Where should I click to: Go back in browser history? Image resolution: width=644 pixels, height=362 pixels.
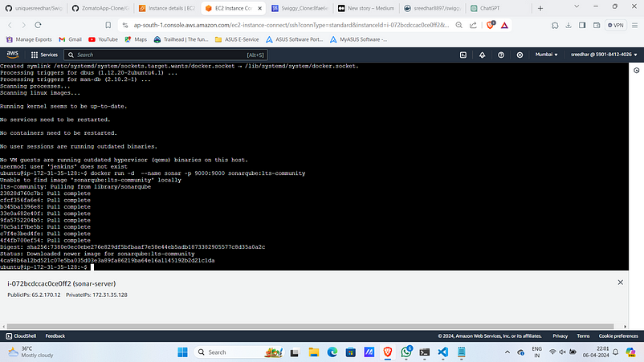pyautogui.click(x=10, y=25)
